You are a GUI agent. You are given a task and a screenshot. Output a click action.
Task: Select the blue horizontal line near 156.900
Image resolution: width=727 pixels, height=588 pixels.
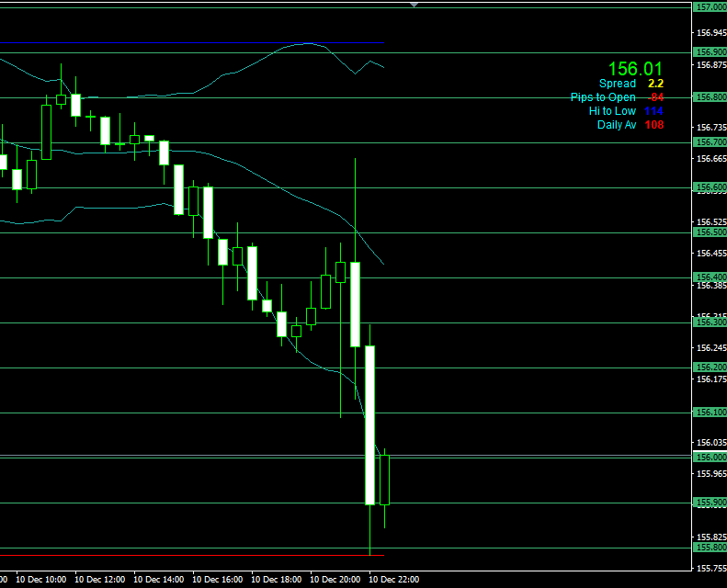[184, 43]
